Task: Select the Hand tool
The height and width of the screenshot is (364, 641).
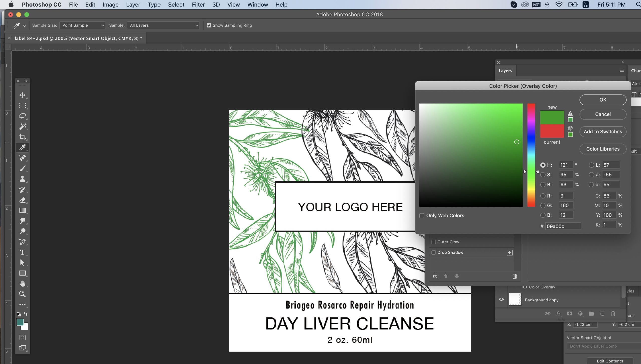Action: click(x=22, y=283)
